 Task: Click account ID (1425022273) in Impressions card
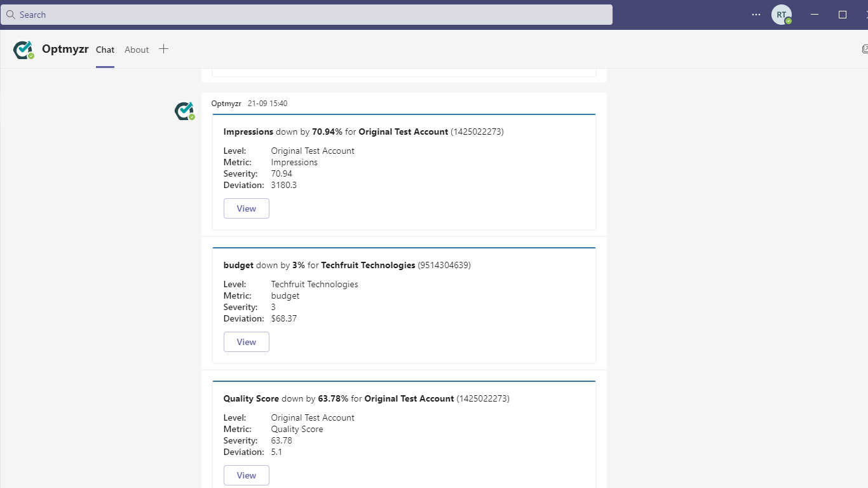pos(477,132)
